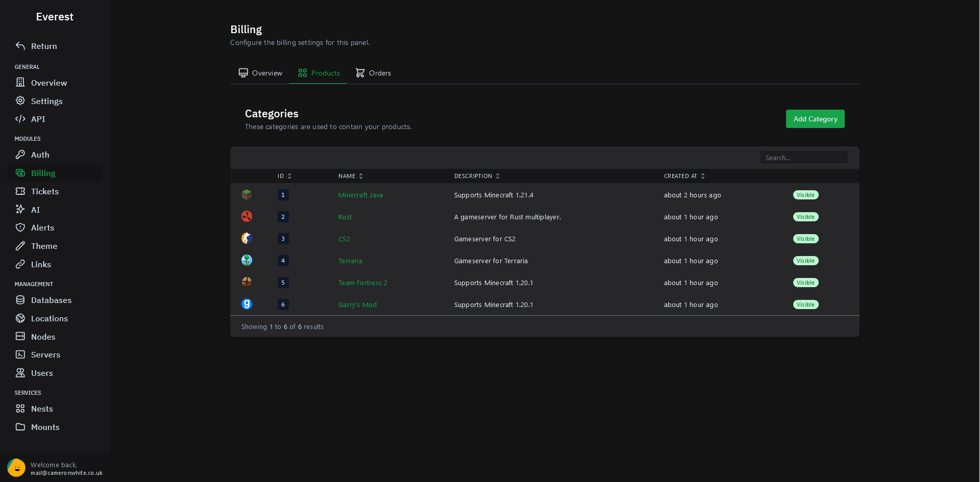The image size is (980, 482).
Task: Click the Search input field
Action: click(803, 158)
